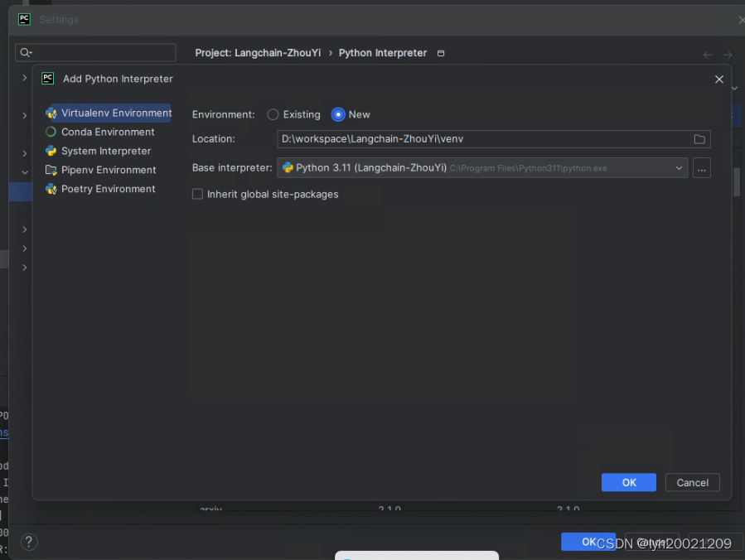Click the PyCharm icon in Add Interpreter title

pyautogui.click(x=48, y=79)
